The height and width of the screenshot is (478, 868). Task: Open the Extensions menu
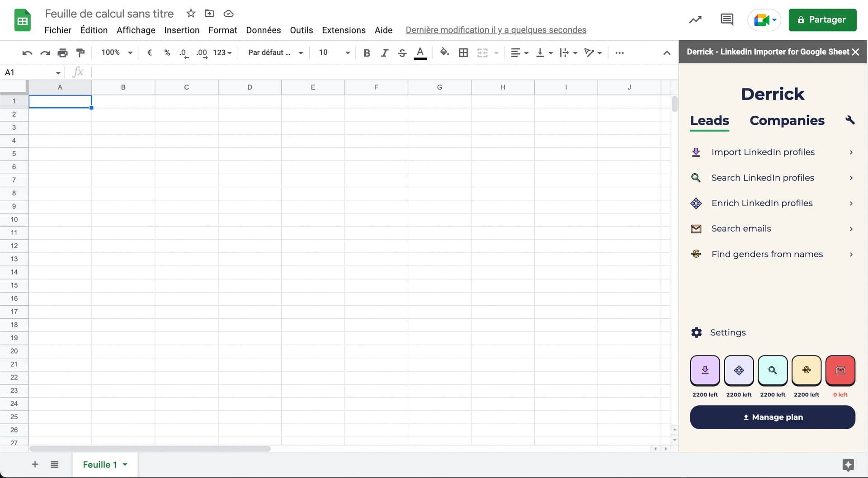[x=344, y=30]
